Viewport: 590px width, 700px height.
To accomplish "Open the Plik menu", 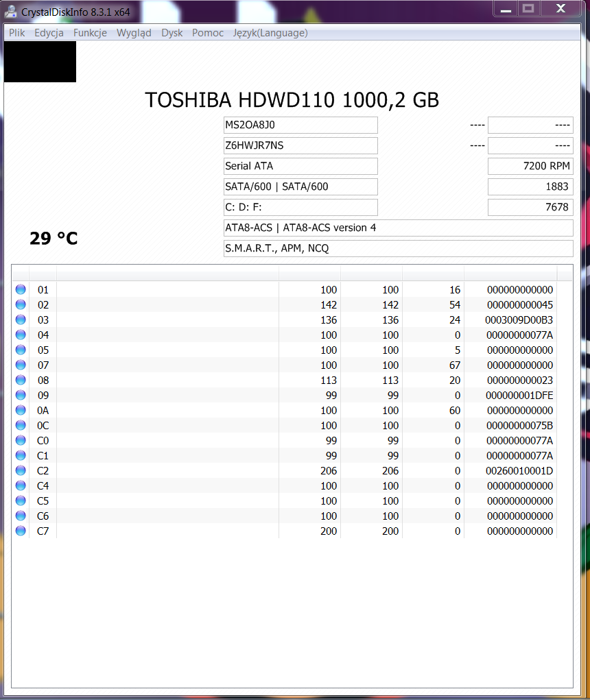I will [x=17, y=33].
